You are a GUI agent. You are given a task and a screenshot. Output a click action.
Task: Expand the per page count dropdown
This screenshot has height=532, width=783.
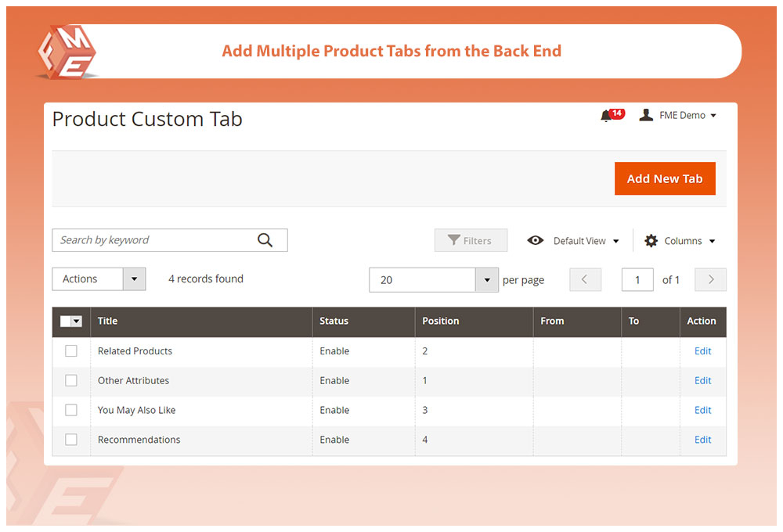[486, 280]
